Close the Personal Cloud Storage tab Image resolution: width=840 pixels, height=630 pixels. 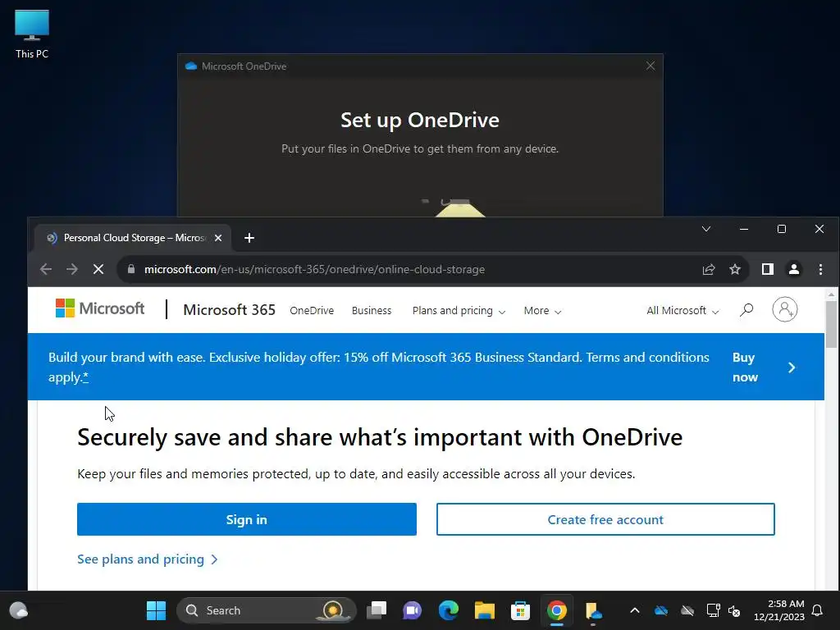point(218,238)
